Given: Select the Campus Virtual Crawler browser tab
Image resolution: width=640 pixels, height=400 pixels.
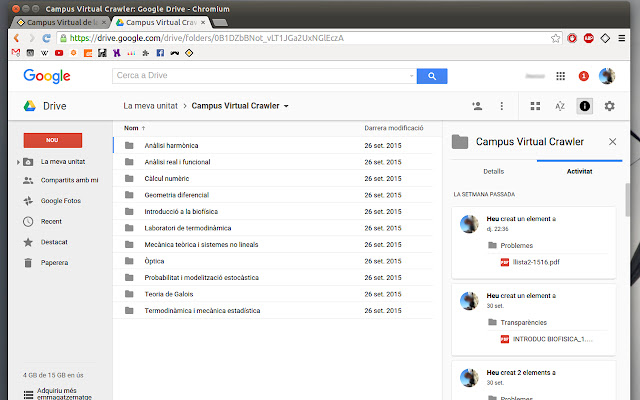Looking at the screenshot, I should (x=161, y=22).
